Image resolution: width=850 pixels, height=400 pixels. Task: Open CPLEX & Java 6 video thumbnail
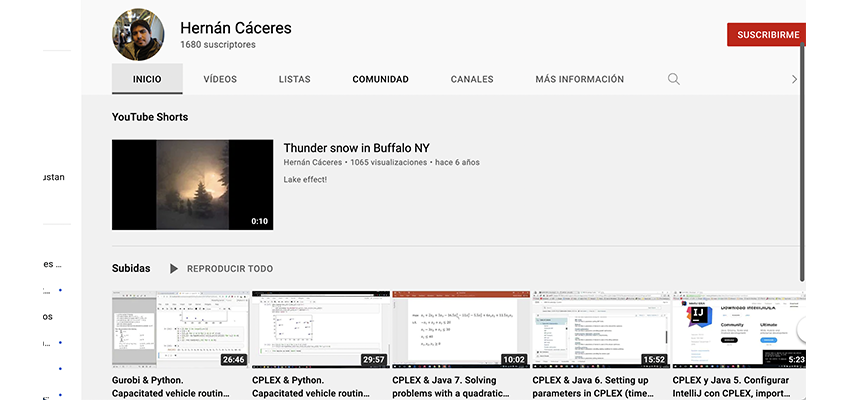click(x=601, y=330)
